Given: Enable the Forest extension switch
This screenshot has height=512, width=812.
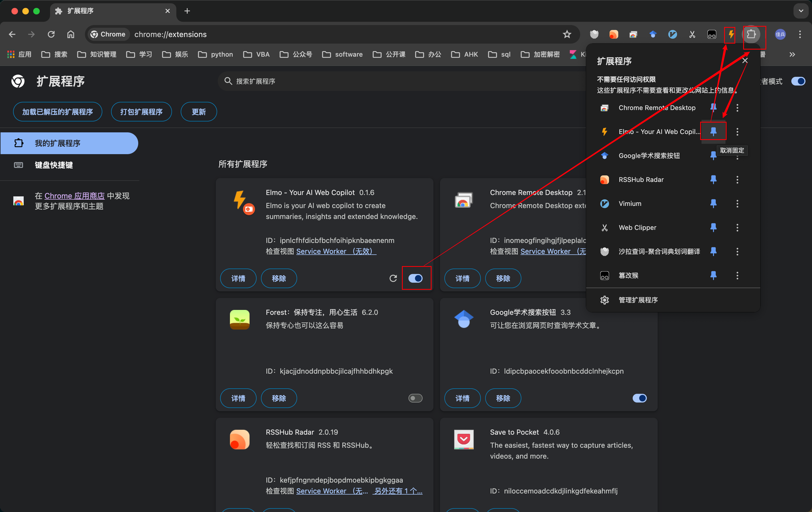Looking at the screenshot, I should 415,398.
